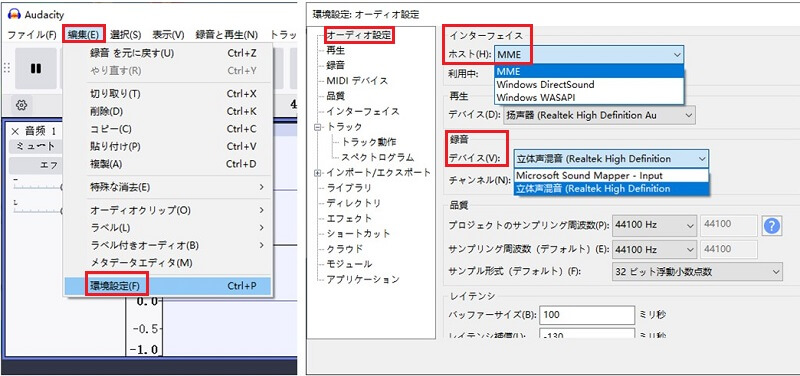Image resolution: width=800 pixels, height=376 pixels.
Task: Select ショートカット in preferences tree
Action: 358,234
